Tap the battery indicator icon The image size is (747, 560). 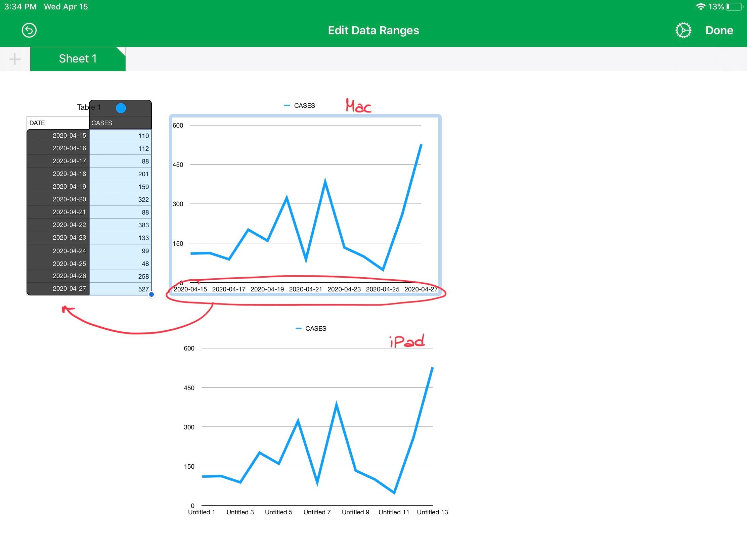pyautogui.click(x=734, y=7)
